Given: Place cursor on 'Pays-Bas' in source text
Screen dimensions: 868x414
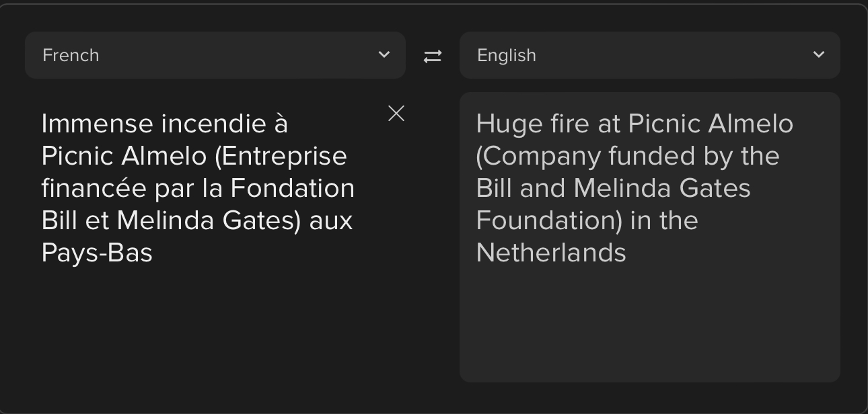Looking at the screenshot, I should click(x=97, y=253).
